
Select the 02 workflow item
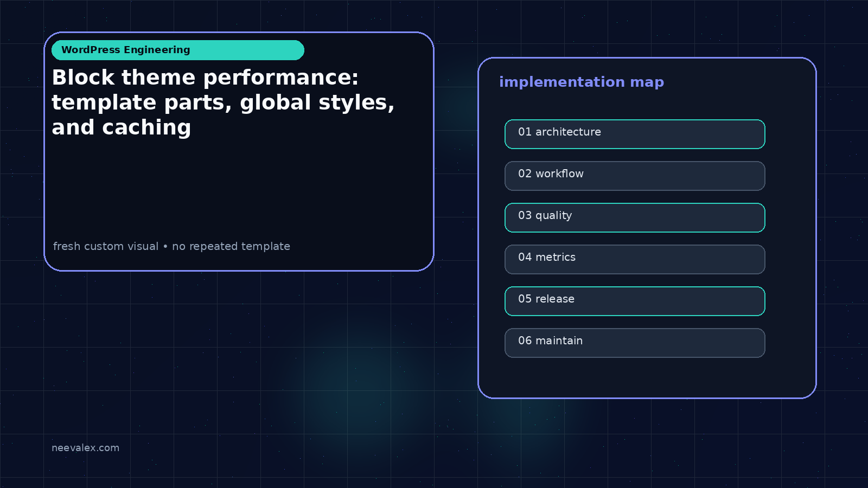pyautogui.click(x=635, y=176)
